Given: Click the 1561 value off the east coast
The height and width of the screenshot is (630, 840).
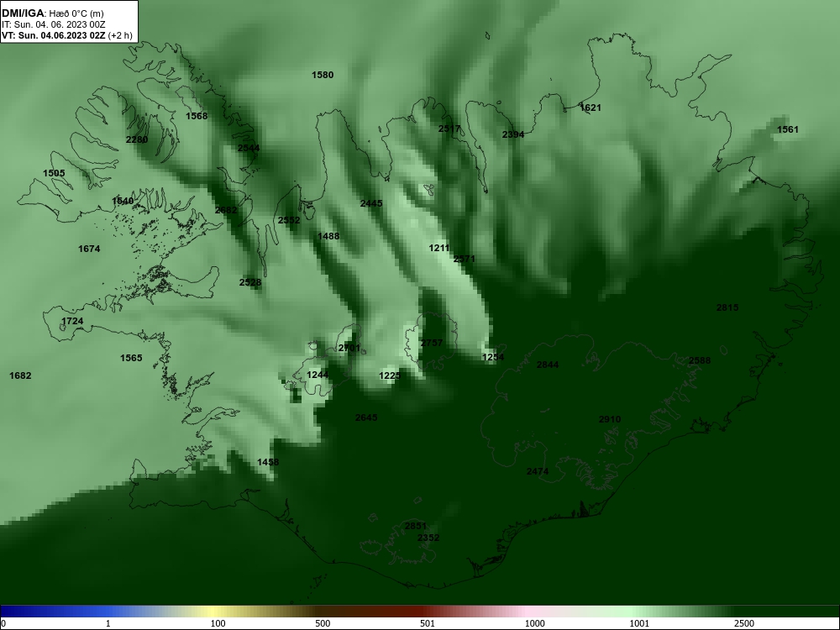Looking at the screenshot, I should pyautogui.click(x=788, y=129).
